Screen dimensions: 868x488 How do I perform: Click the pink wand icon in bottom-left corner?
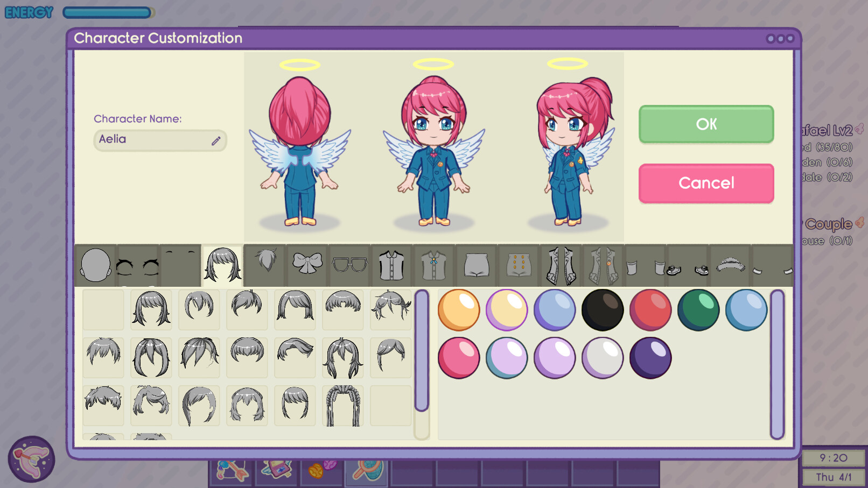coord(31,460)
